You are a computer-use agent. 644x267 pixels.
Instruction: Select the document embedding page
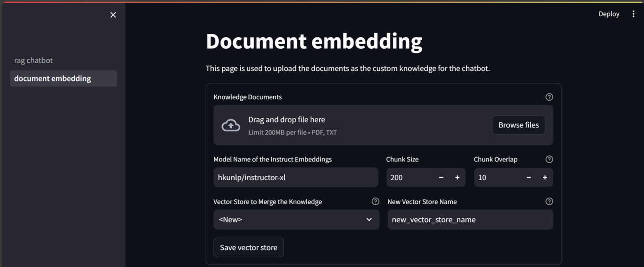point(52,78)
